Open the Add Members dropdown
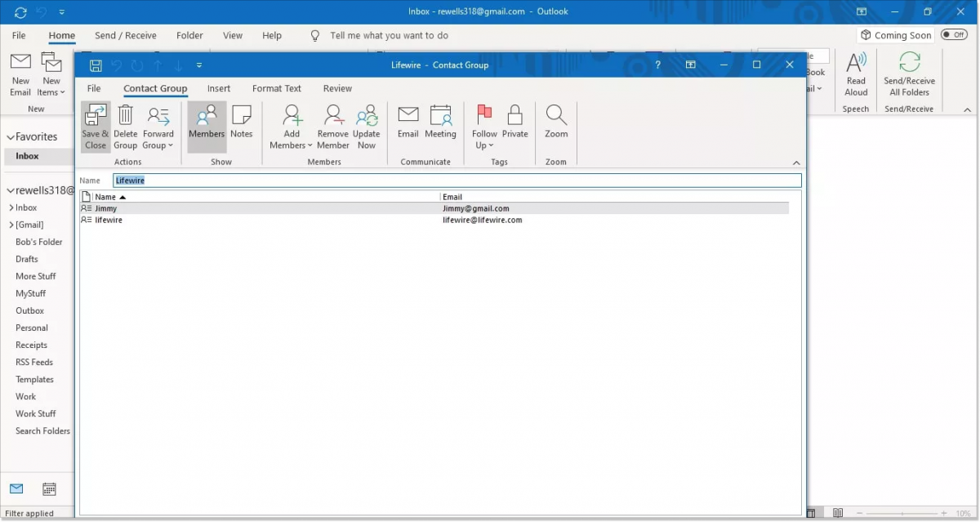980x522 pixels. pyautogui.click(x=291, y=125)
